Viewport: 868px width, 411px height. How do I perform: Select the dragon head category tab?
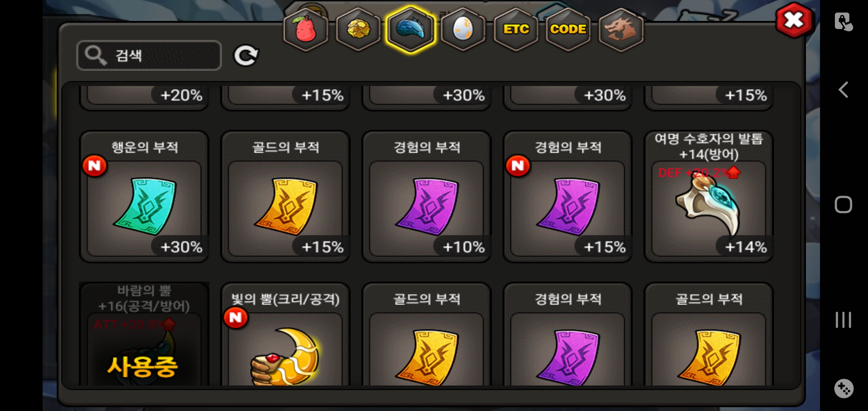point(621,29)
